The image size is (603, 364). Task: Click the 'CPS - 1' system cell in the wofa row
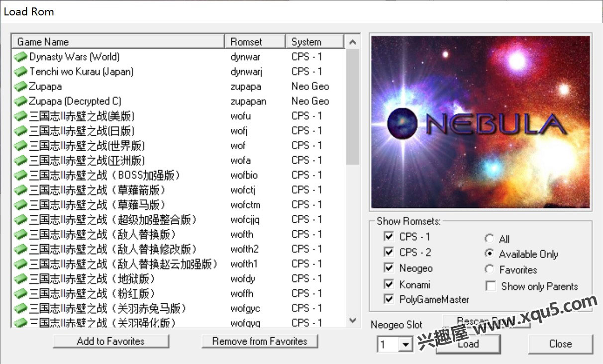coord(306,161)
